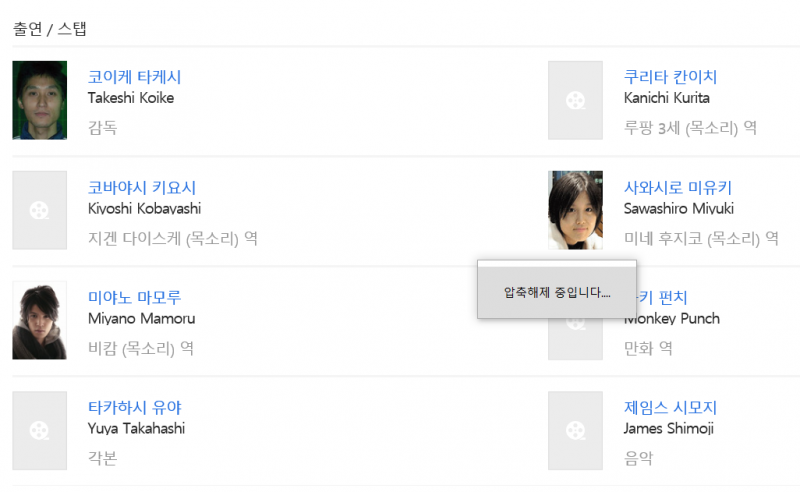Click placeholder film icon for Kiyoshi Kobayashi

pos(39,210)
